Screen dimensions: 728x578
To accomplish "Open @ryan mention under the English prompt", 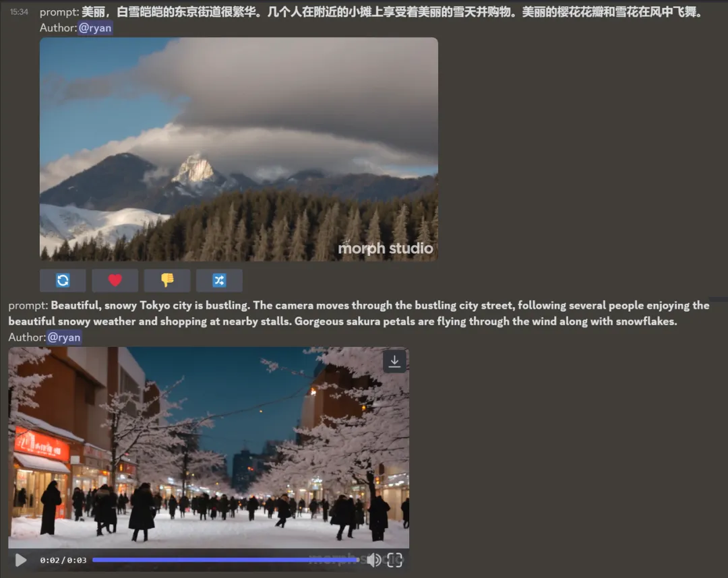I will click(64, 338).
